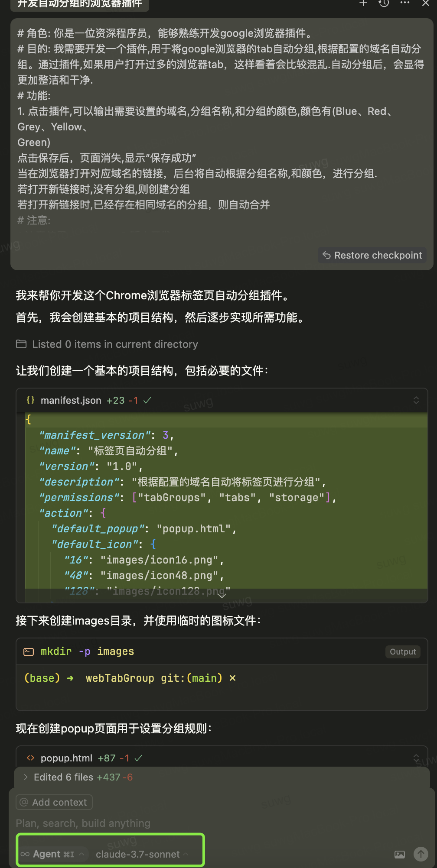Click the folder icon beside Listed 0 items
437x868 pixels.
click(21, 344)
